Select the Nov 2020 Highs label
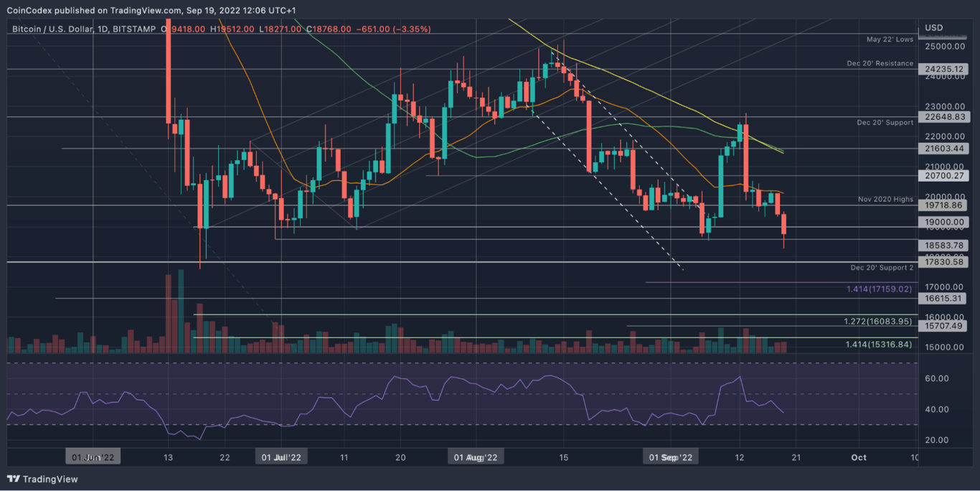 885,199
